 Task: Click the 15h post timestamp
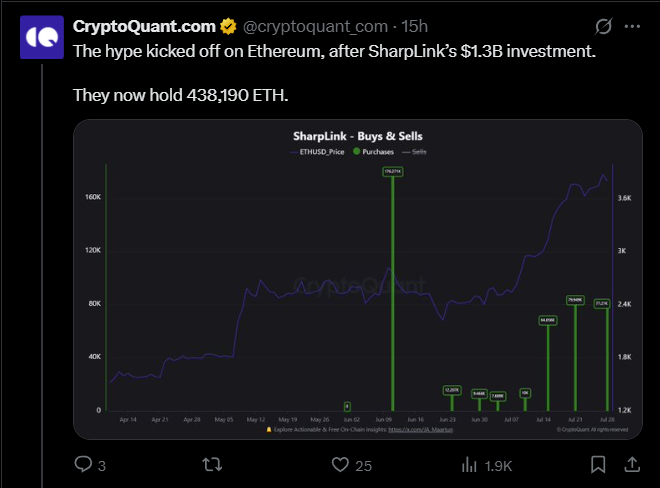pos(414,27)
